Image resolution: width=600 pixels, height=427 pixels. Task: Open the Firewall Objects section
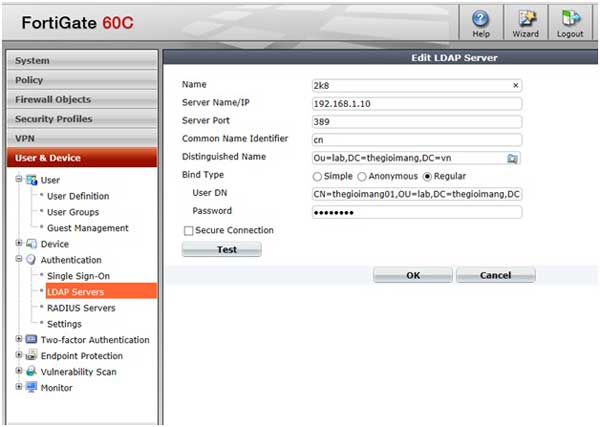click(x=82, y=99)
